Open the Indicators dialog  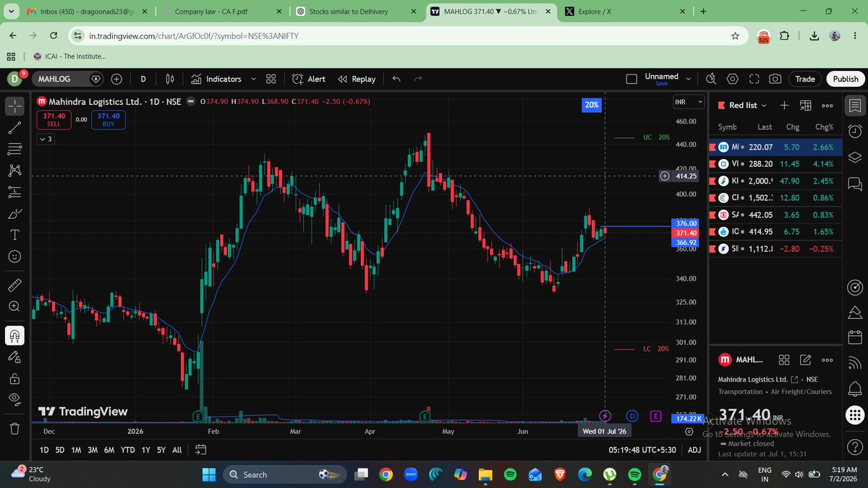(x=216, y=79)
